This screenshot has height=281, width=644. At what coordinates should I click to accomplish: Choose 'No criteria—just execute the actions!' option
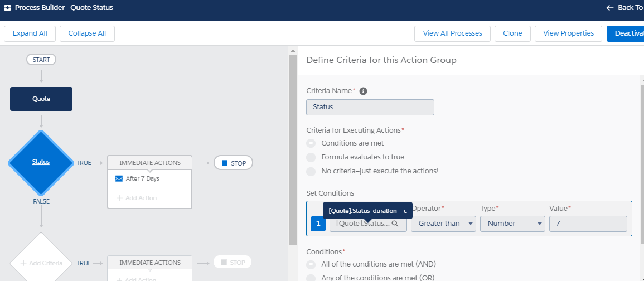(311, 171)
